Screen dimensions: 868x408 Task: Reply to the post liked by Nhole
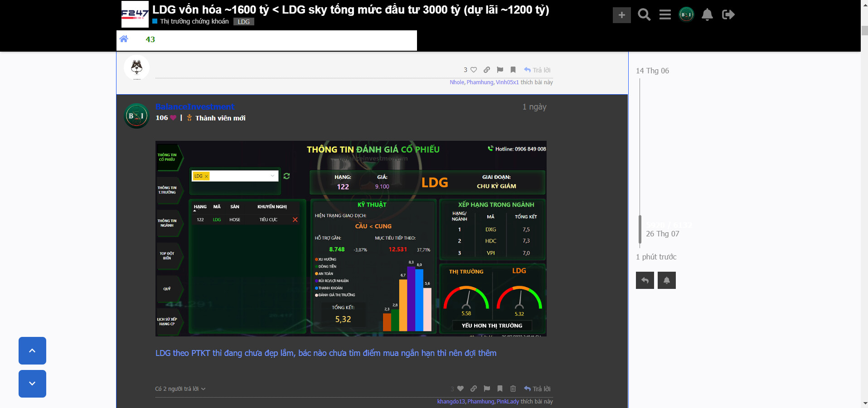click(x=537, y=70)
